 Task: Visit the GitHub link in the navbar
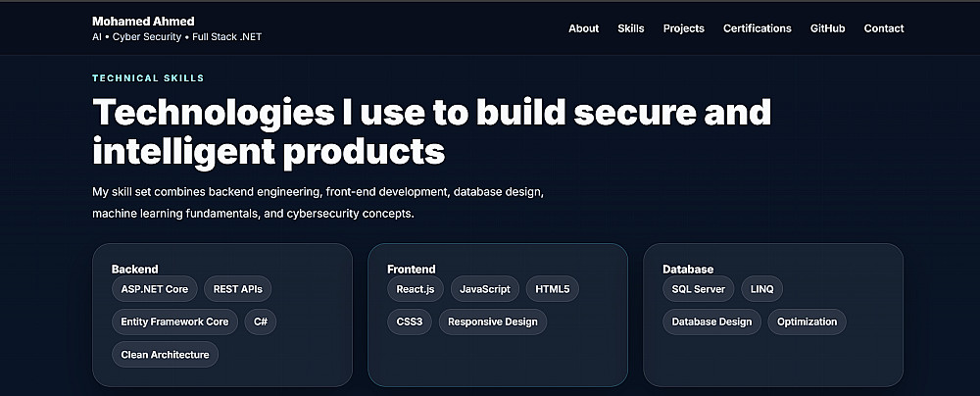coord(827,28)
